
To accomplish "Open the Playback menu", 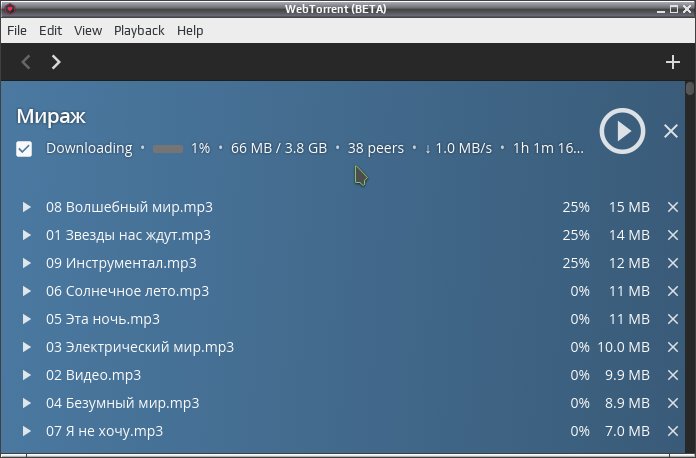I will tap(139, 31).
